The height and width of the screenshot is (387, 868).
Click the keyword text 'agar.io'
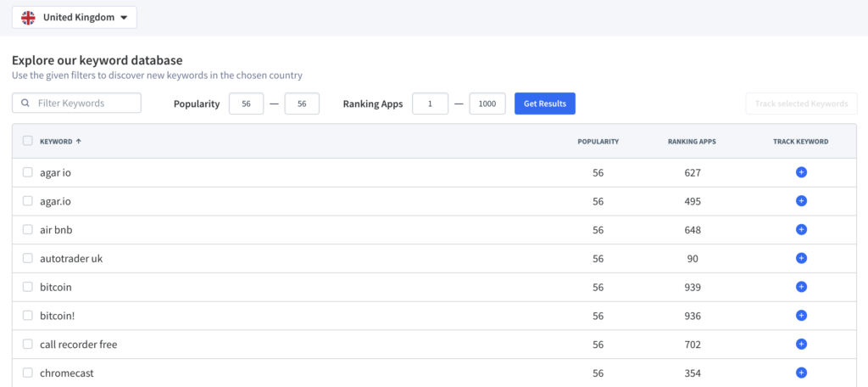(55, 201)
